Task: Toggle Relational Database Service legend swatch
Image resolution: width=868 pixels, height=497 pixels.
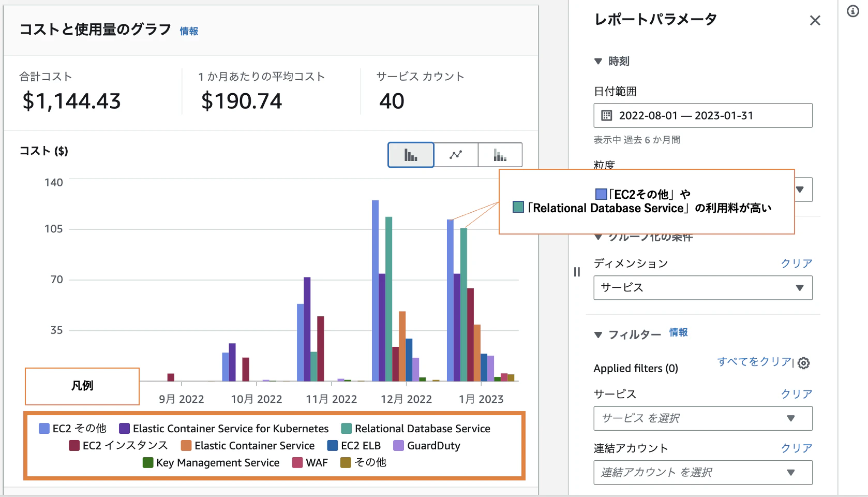Action: (346, 429)
